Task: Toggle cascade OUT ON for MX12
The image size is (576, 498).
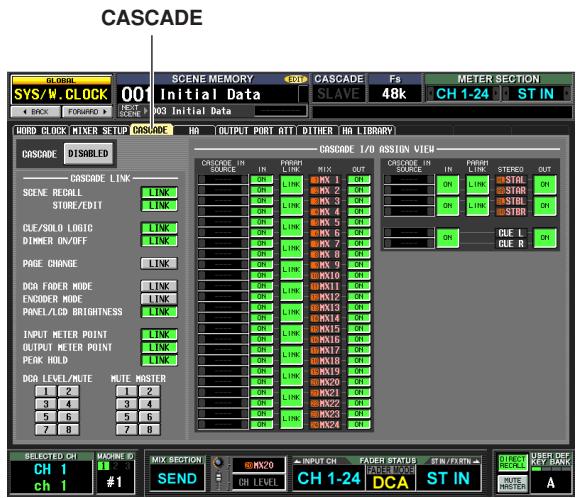Action: coord(359,297)
